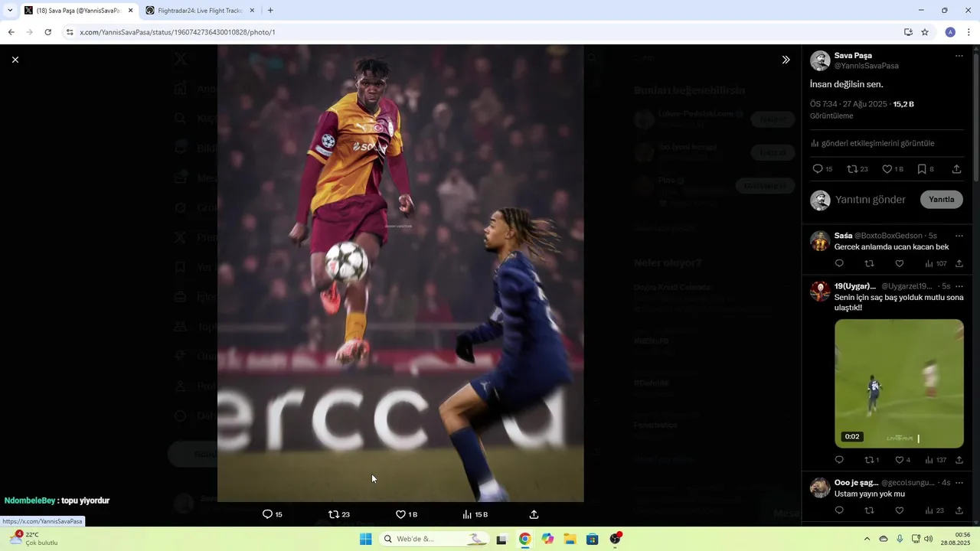This screenshot has height=551, width=980.
Task: Open the tab search dropdown arrow
Action: click(x=9, y=11)
